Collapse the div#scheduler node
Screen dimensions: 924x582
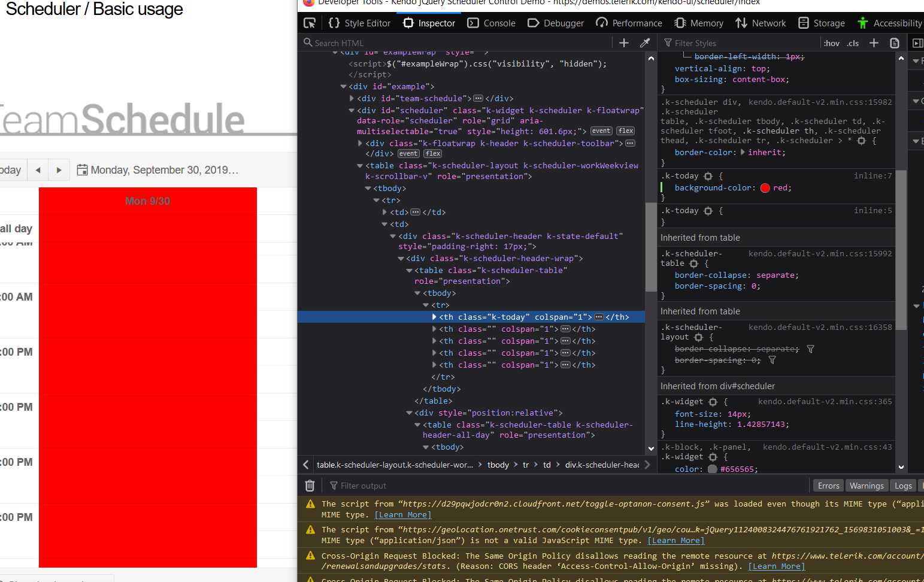352,110
